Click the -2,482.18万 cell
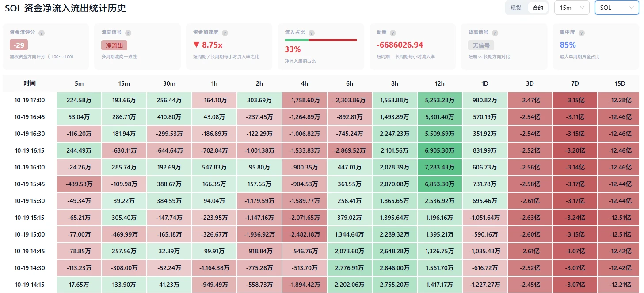Viewport: 644px width, 293px height. click(305, 234)
